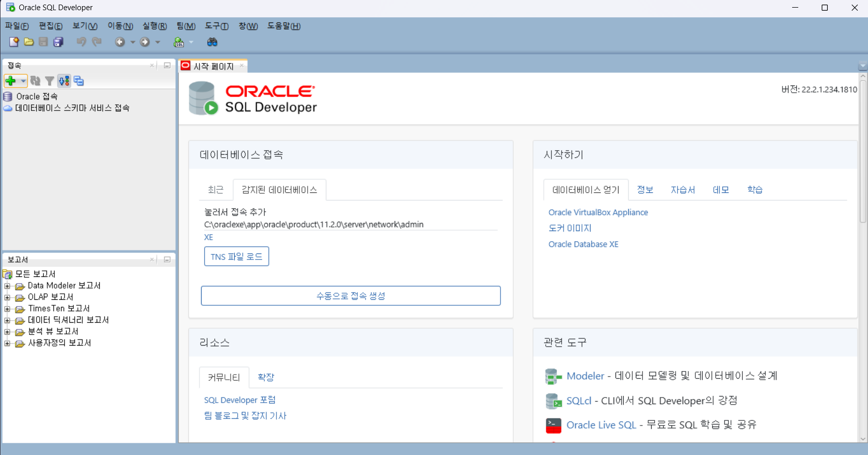Click the Oracle Live SQL icon

coord(553,425)
